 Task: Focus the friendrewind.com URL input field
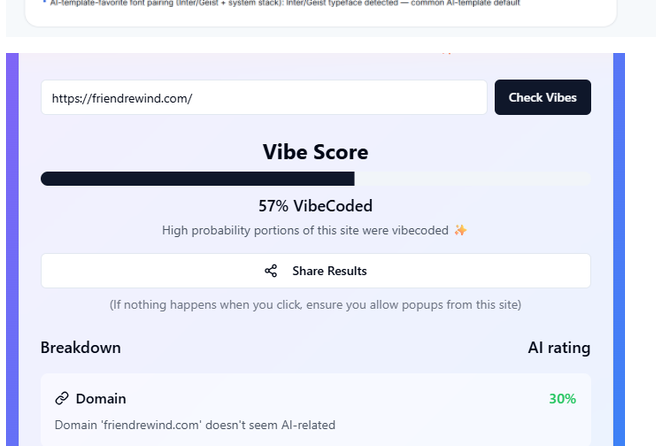pos(264,98)
